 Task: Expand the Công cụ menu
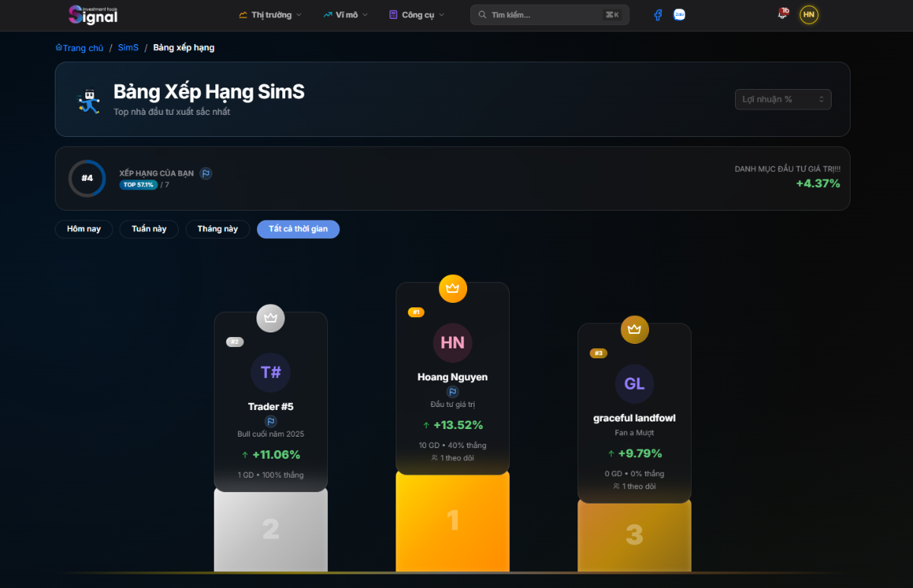coord(416,15)
